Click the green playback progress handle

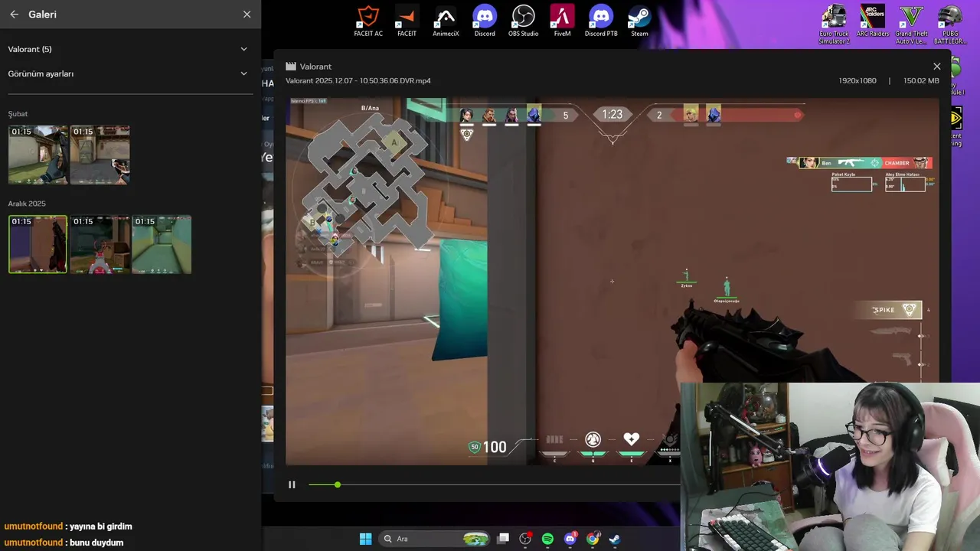(337, 484)
